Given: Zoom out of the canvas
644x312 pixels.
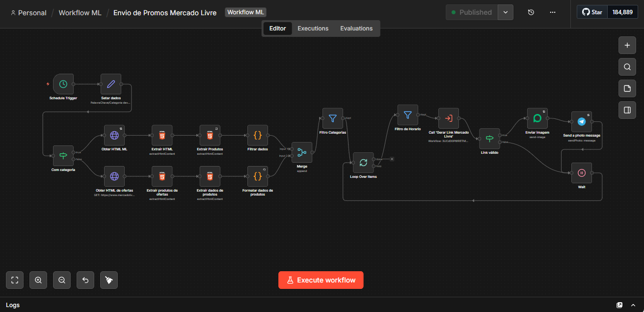Looking at the screenshot, I should pos(62,280).
